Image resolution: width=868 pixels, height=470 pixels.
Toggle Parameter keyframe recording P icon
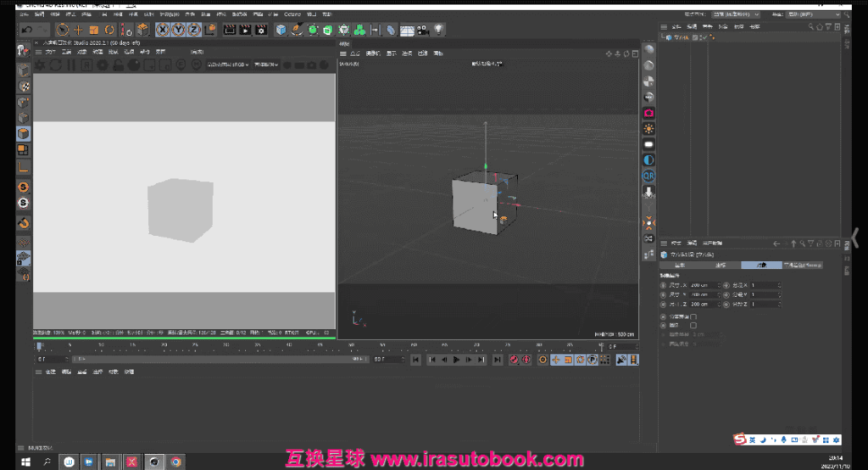[593, 360]
